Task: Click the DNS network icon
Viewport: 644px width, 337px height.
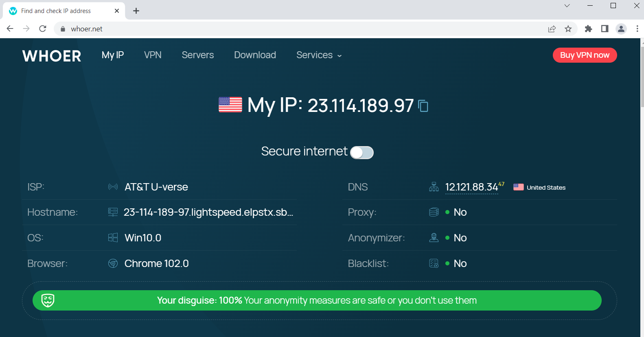Action: (x=434, y=187)
